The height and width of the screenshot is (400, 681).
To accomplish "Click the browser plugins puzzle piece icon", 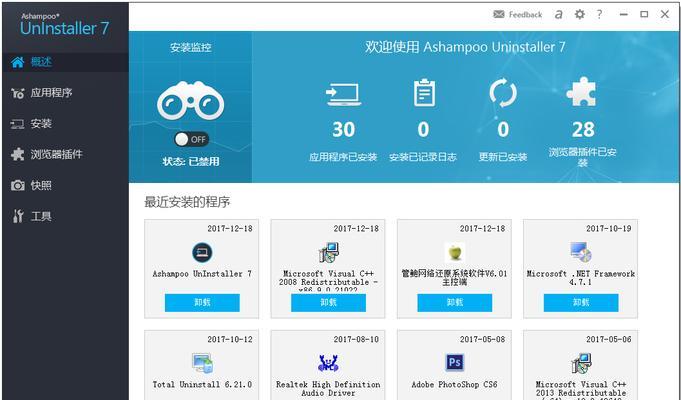I will click(582, 92).
